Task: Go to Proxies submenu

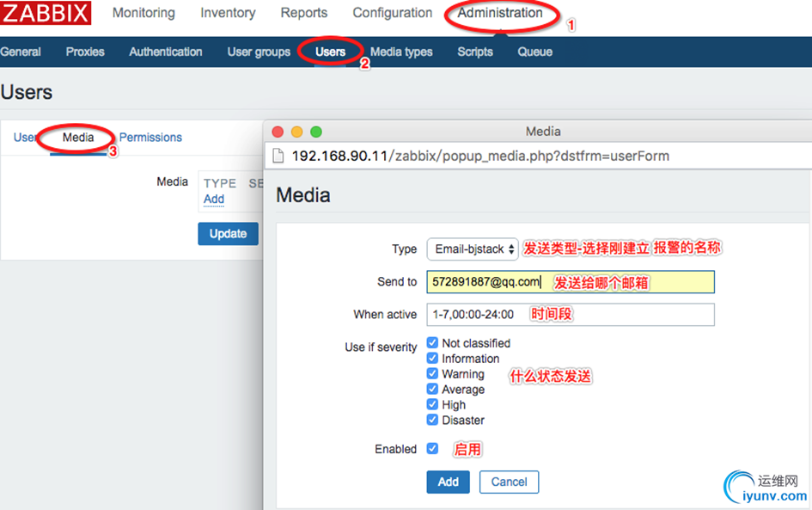Action: coord(85,52)
